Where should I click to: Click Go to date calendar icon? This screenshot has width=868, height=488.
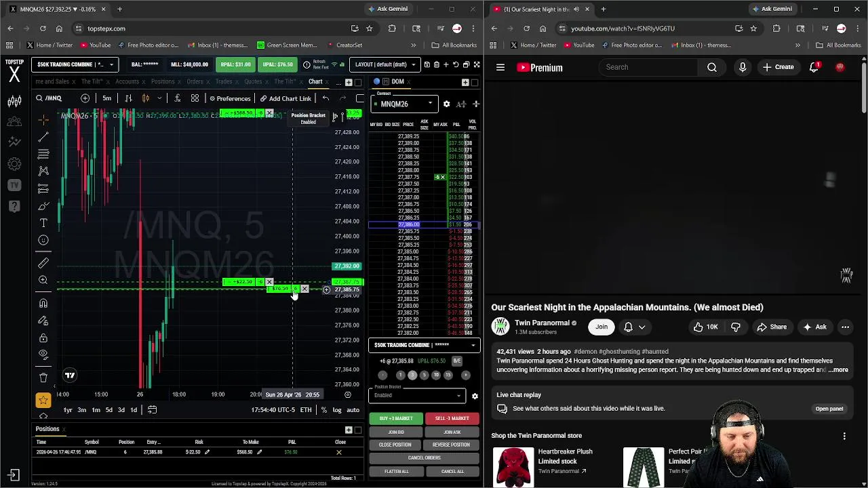click(x=152, y=409)
